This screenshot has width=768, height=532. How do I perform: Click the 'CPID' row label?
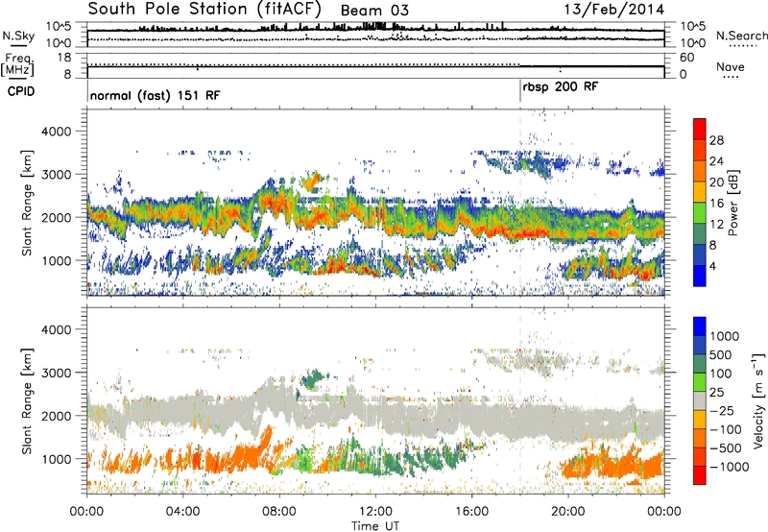coord(21,91)
